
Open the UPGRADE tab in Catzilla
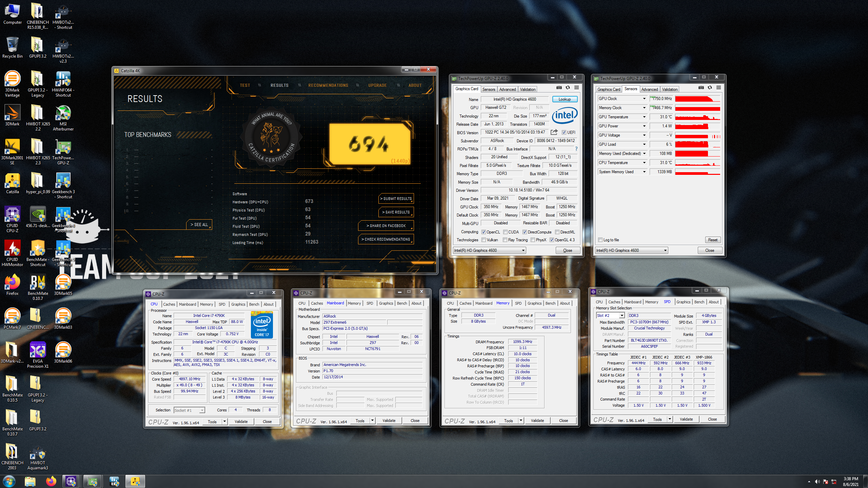[x=377, y=85]
